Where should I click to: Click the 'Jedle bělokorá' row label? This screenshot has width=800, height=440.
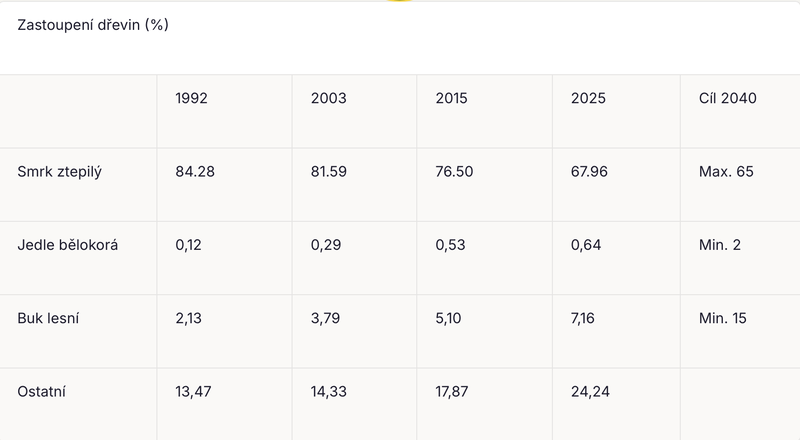coord(68,245)
